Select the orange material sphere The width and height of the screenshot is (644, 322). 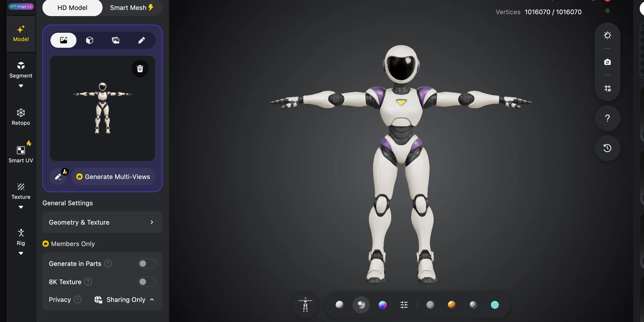452,305
